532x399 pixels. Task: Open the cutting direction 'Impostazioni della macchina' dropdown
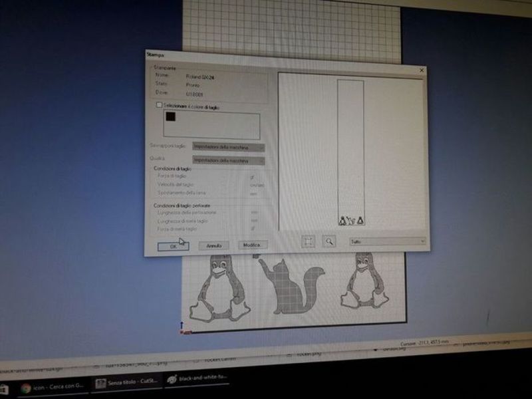(228, 147)
